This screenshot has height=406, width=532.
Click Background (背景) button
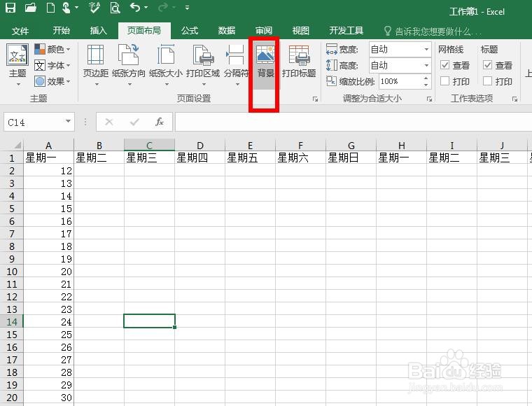click(x=265, y=64)
